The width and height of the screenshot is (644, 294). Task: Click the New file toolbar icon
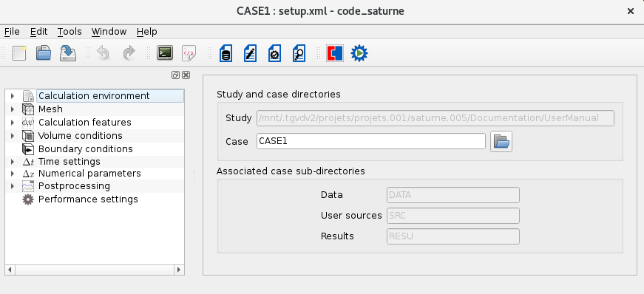coord(19,53)
